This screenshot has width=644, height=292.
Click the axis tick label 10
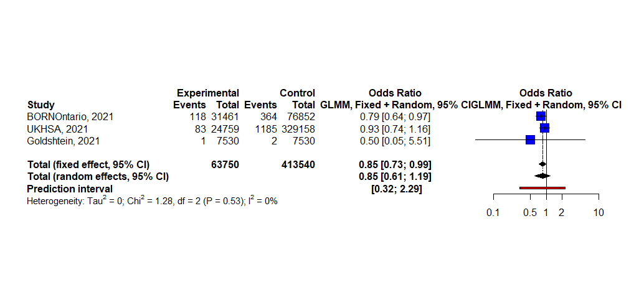599,213
